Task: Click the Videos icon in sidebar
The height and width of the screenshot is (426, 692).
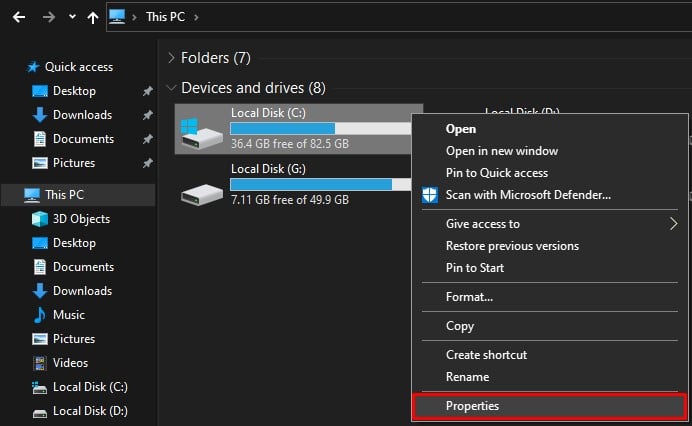Action: [40, 363]
